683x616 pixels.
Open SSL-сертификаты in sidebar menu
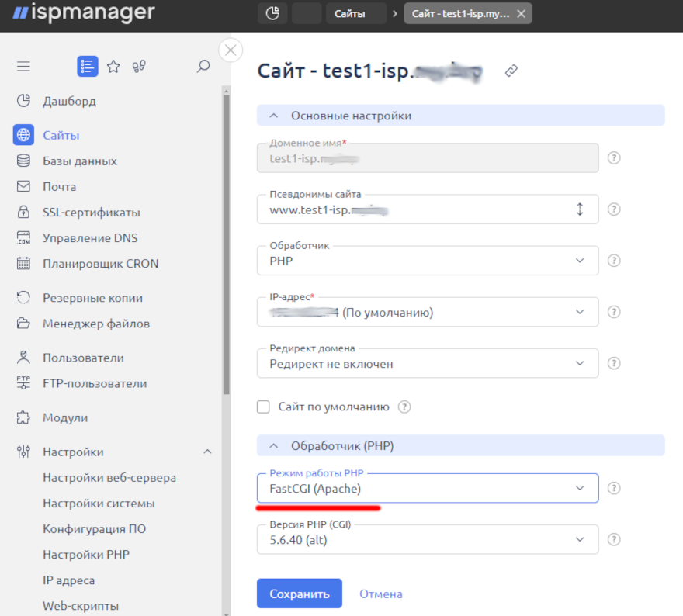coord(91,213)
